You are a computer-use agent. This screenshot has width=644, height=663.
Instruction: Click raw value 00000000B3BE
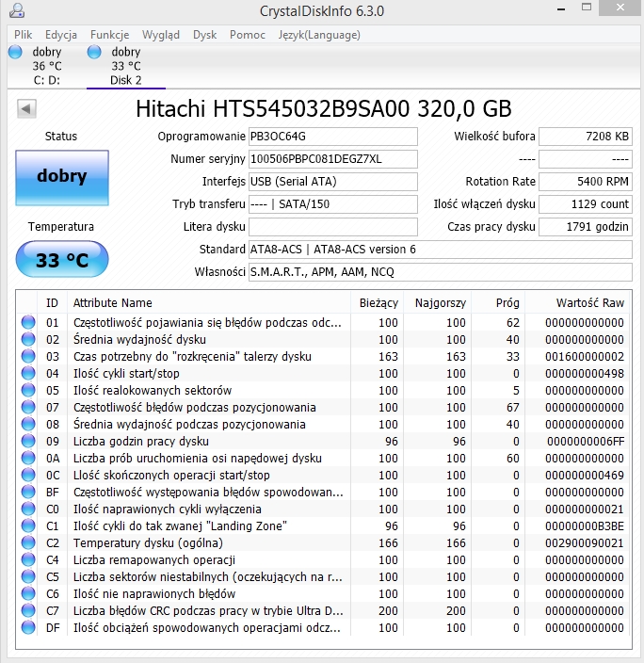coord(585,526)
